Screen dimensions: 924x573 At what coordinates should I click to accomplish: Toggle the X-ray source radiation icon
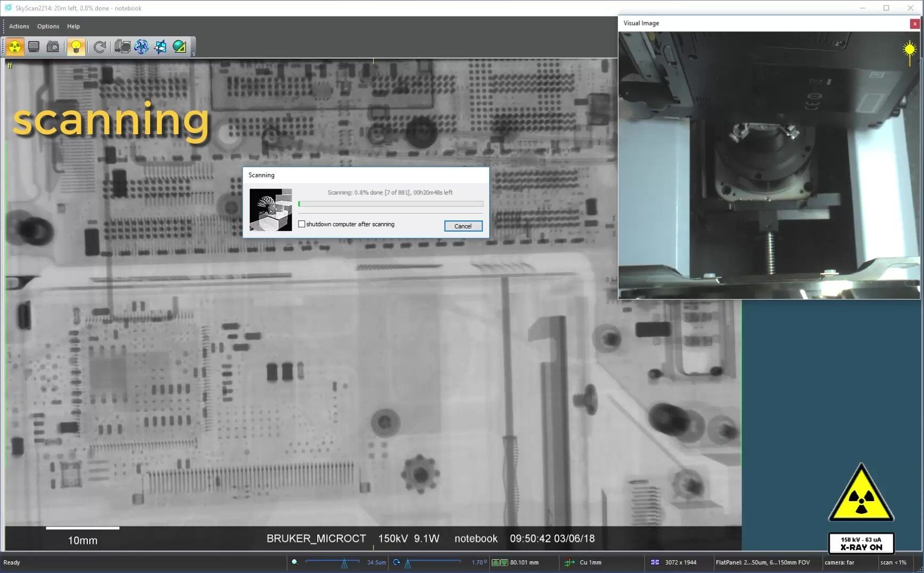coord(15,47)
